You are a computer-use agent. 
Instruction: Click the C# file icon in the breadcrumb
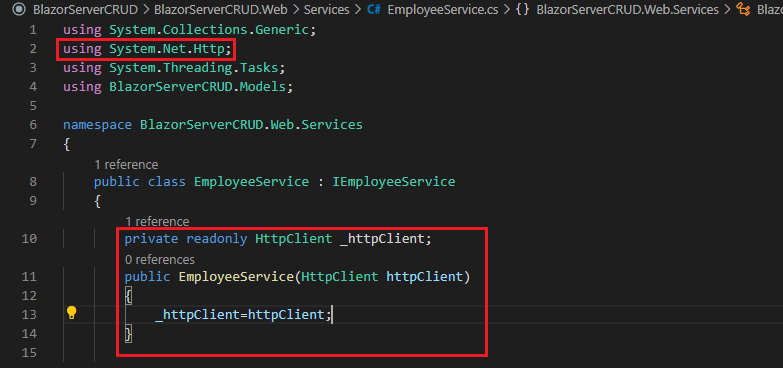tap(374, 9)
